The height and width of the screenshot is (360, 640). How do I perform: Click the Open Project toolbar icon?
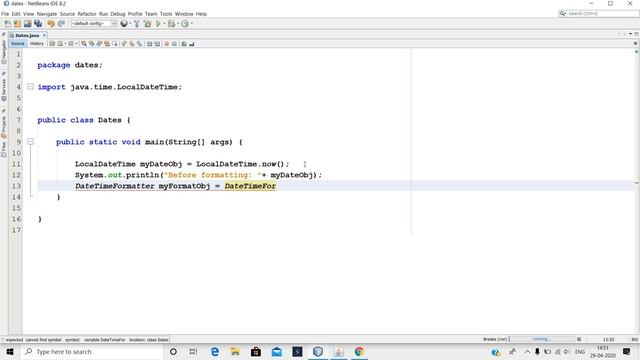pos(27,24)
